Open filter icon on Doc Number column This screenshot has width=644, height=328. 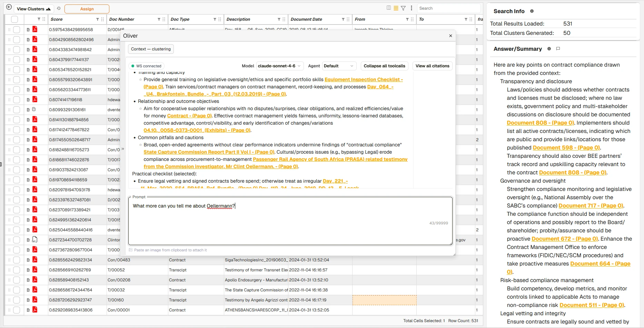coord(159,19)
